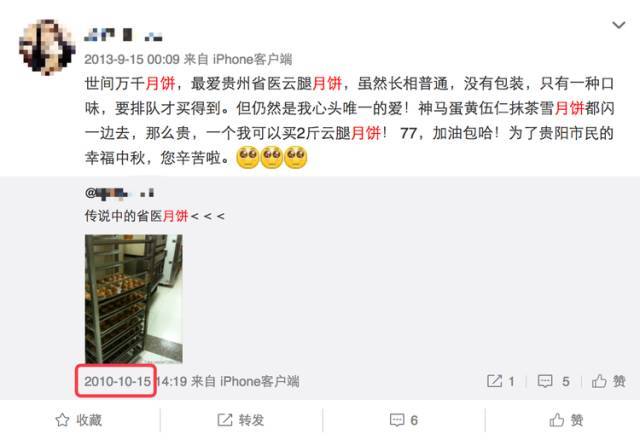Click 月饼 keyword in the reposted text
This screenshot has width=640, height=440.
point(176,216)
